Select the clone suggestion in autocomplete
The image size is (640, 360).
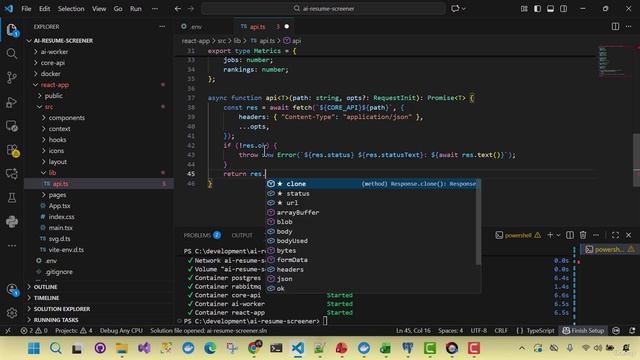pos(373,184)
